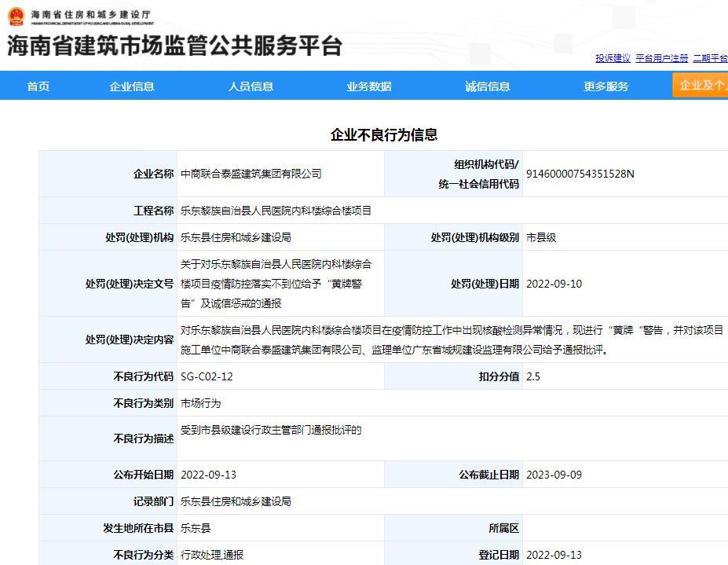Open the 首页 navigation item

click(x=38, y=86)
